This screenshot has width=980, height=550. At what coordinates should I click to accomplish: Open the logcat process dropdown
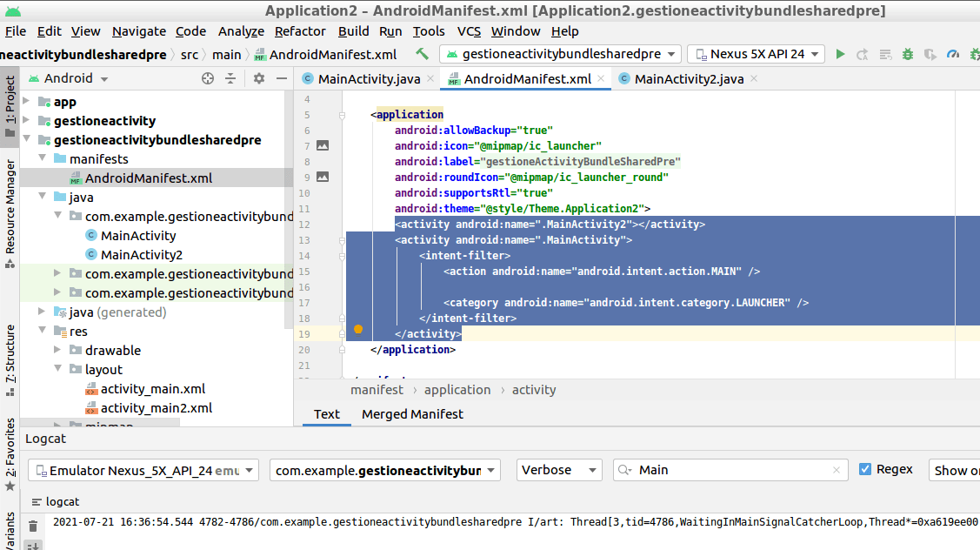coord(385,471)
